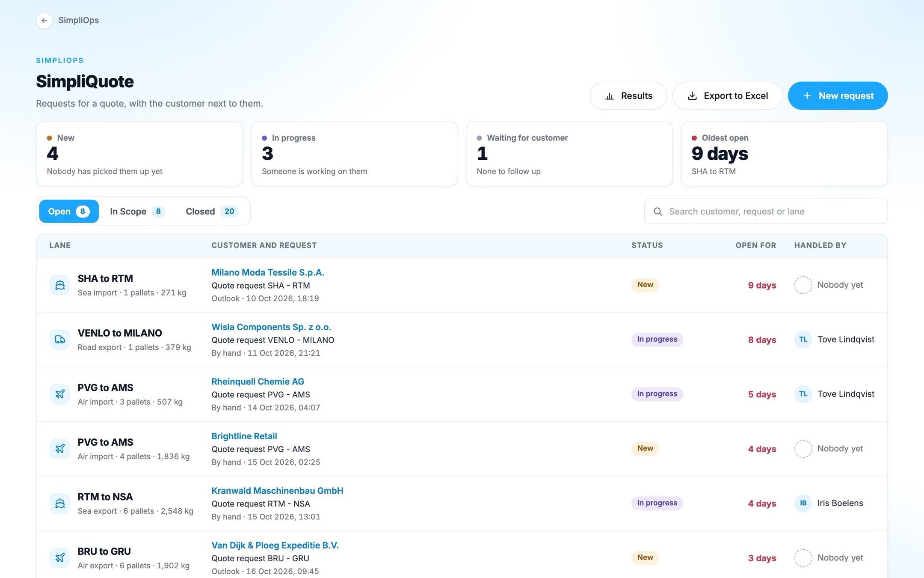This screenshot has width=924, height=578.
Task: Click TL avatar in VENLO to MILANO row
Action: (803, 340)
